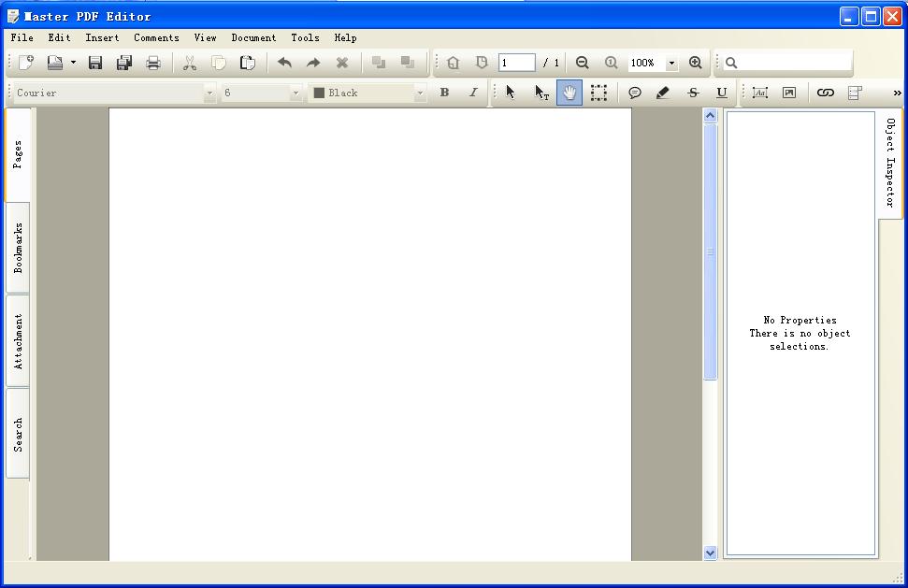Click the Add Sticky Note comment icon

tap(635, 93)
